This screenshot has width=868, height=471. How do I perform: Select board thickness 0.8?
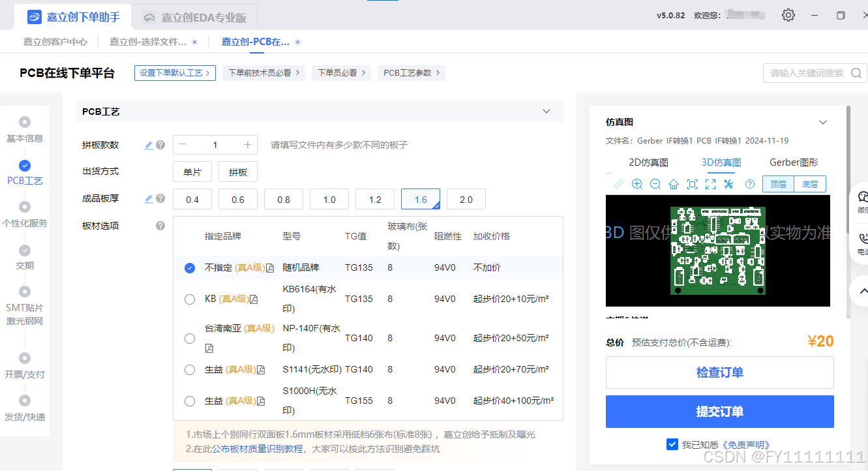[x=284, y=199]
